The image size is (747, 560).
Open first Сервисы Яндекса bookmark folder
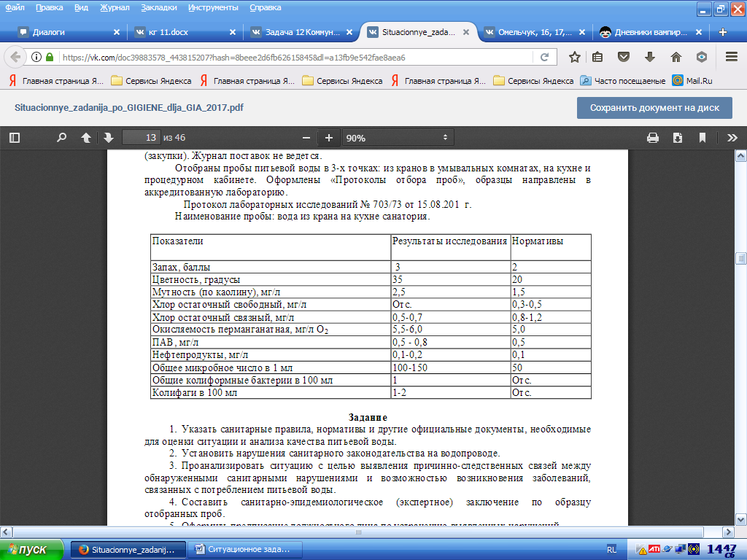click(x=152, y=81)
